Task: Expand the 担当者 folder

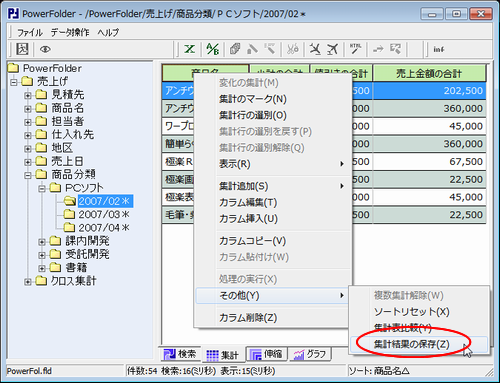Action: tap(28, 122)
